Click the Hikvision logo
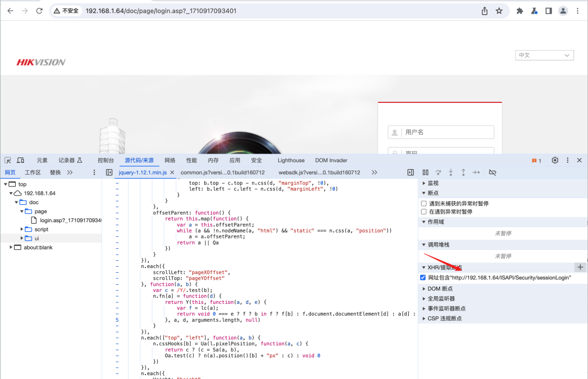Screen dimensions: 588x379 41,62
